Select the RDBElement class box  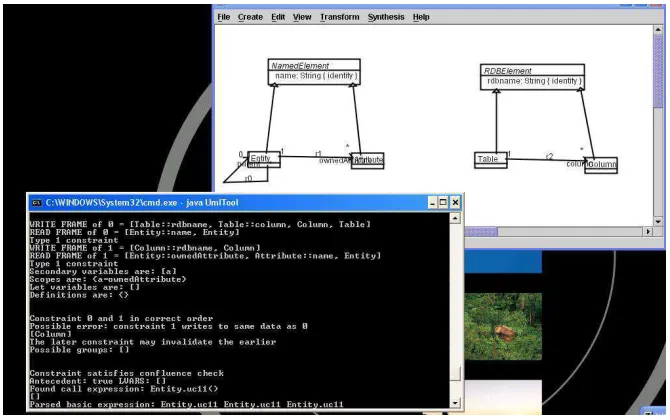click(x=532, y=77)
